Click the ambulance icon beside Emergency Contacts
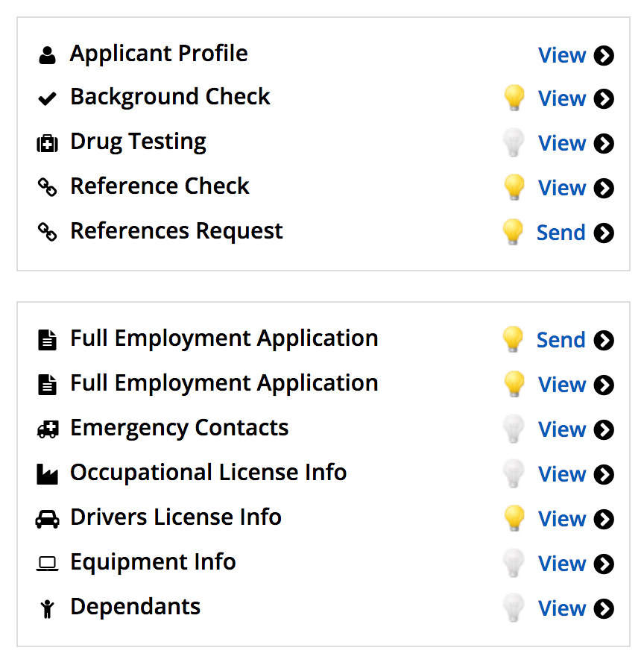Screen dimensions: 644x668 click(48, 429)
